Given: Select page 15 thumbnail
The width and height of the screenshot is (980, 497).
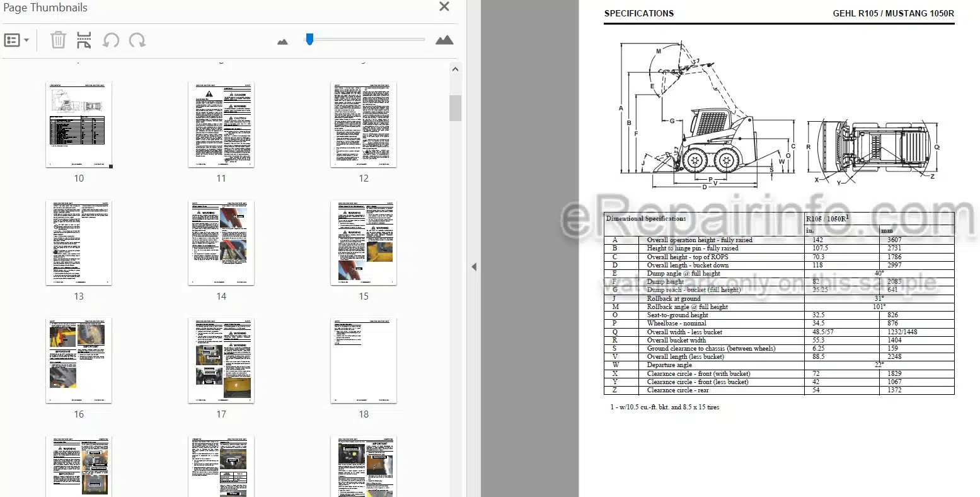Looking at the screenshot, I should point(364,243).
